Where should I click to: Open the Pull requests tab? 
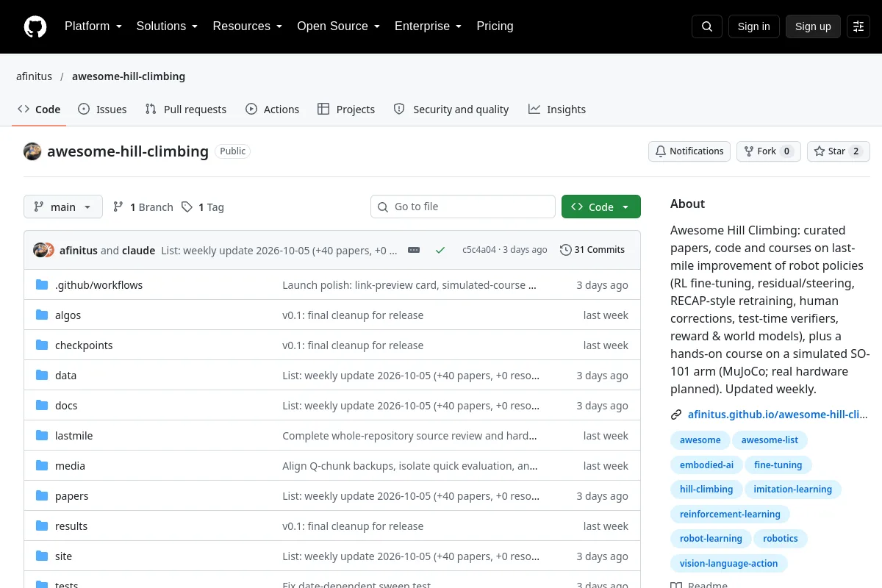coord(186,110)
